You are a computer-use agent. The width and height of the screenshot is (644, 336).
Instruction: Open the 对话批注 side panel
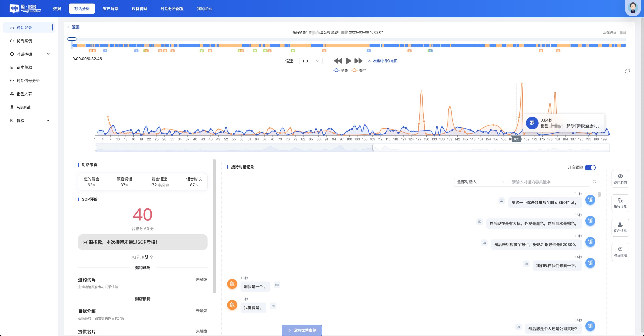point(620,252)
